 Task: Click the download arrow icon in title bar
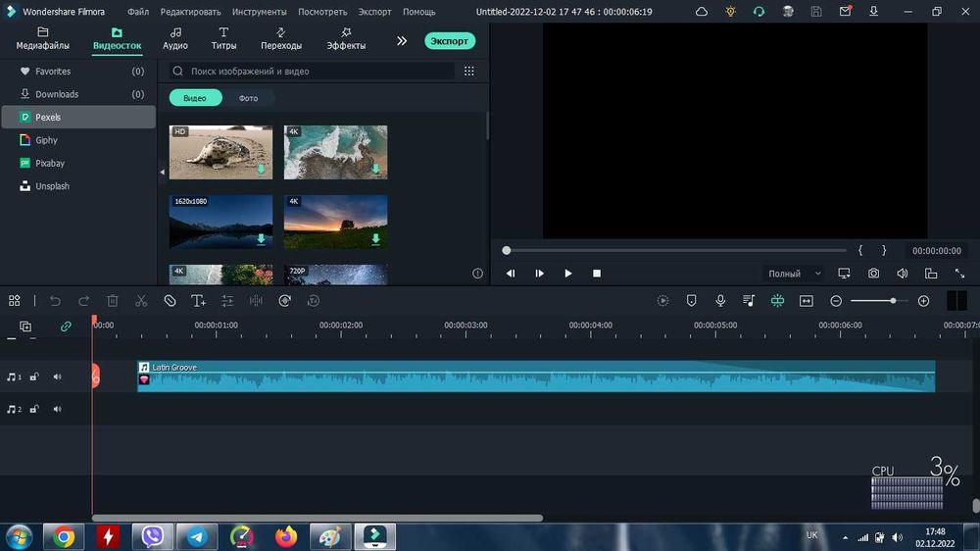874,11
